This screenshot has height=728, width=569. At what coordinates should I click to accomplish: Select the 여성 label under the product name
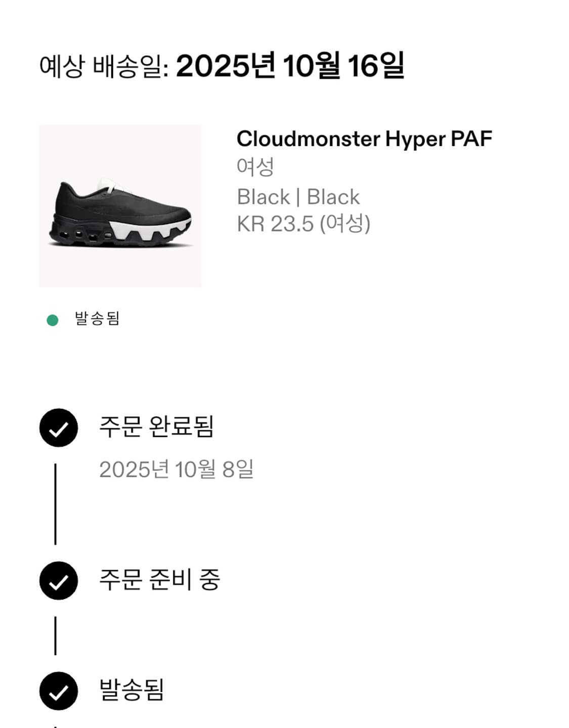coord(255,167)
